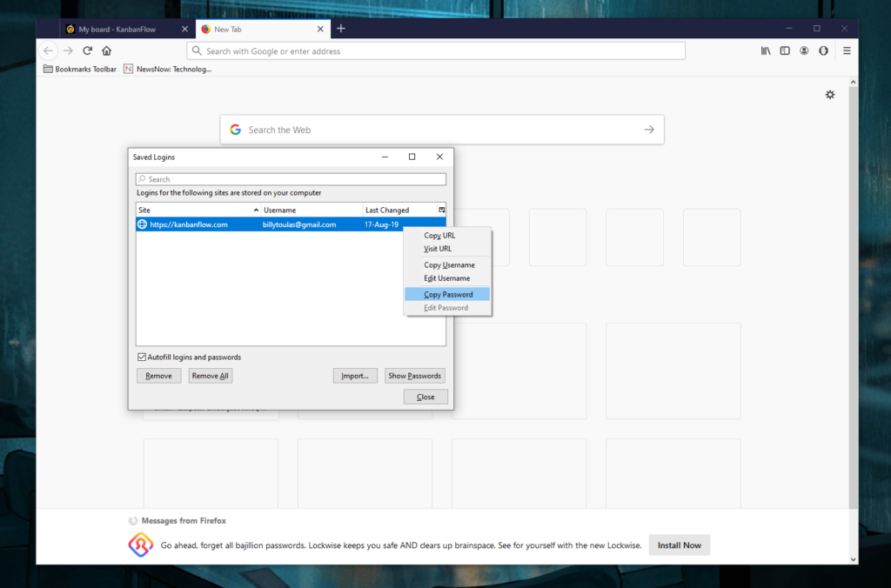The image size is (891, 588).
Task: Choose Copy URL from context menu
Action: (x=447, y=235)
